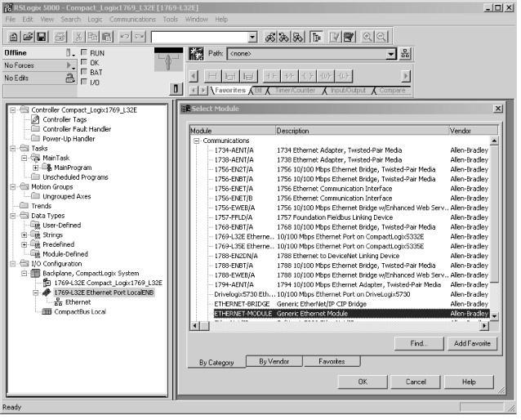Click the first Find binoculars icon

click(269, 37)
